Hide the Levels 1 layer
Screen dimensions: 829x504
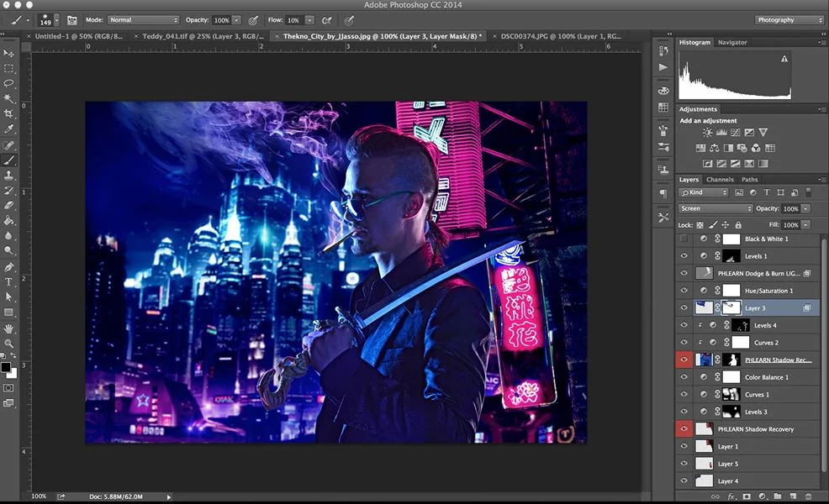pos(684,256)
